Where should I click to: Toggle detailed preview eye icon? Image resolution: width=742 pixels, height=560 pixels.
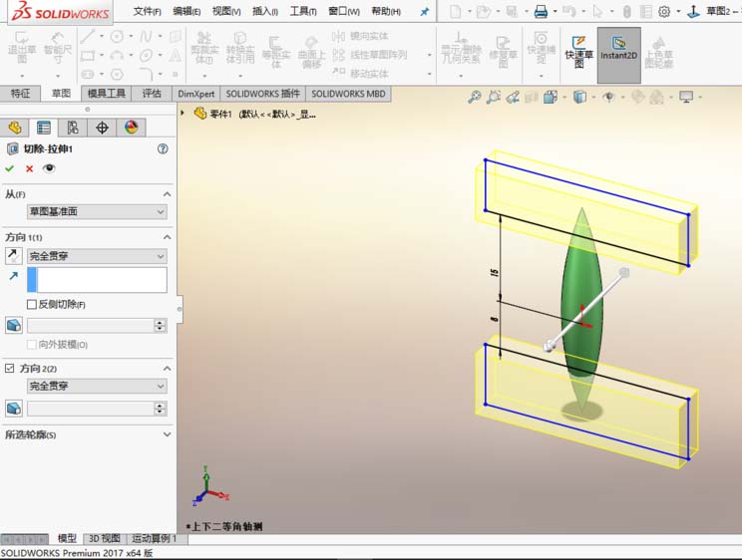tap(49, 168)
